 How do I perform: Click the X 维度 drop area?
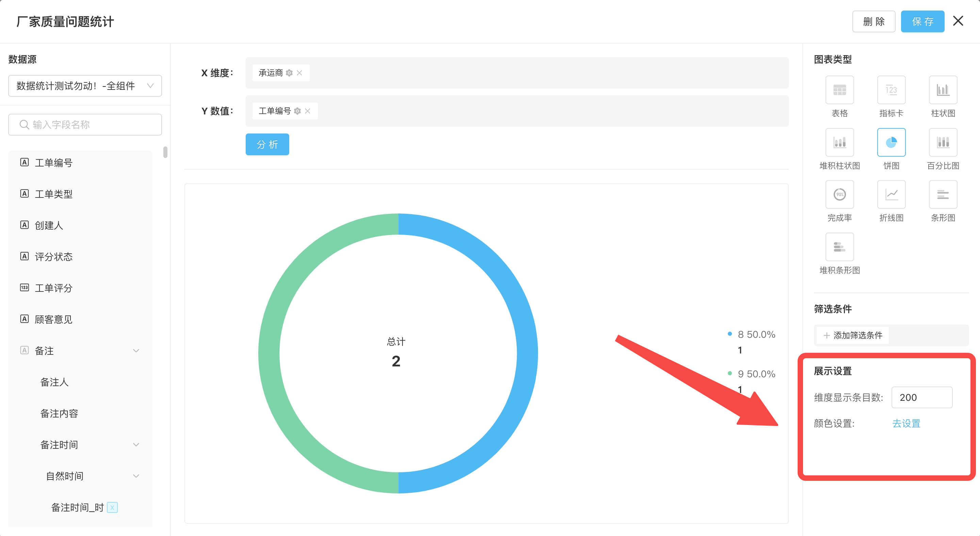517,73
